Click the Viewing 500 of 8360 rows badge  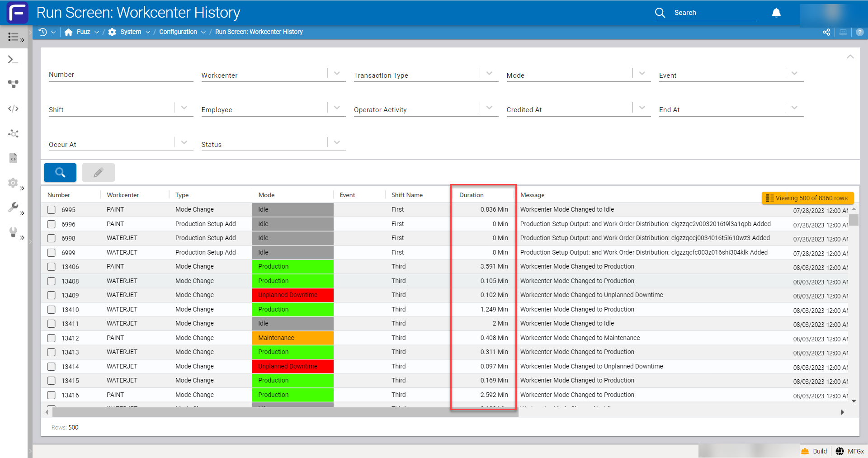pos(807,198)
